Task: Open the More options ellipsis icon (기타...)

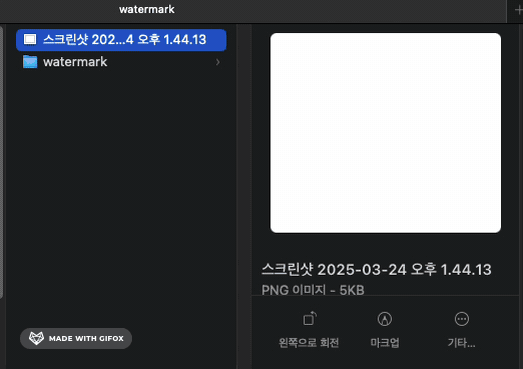Action: [x=462, y=319]
